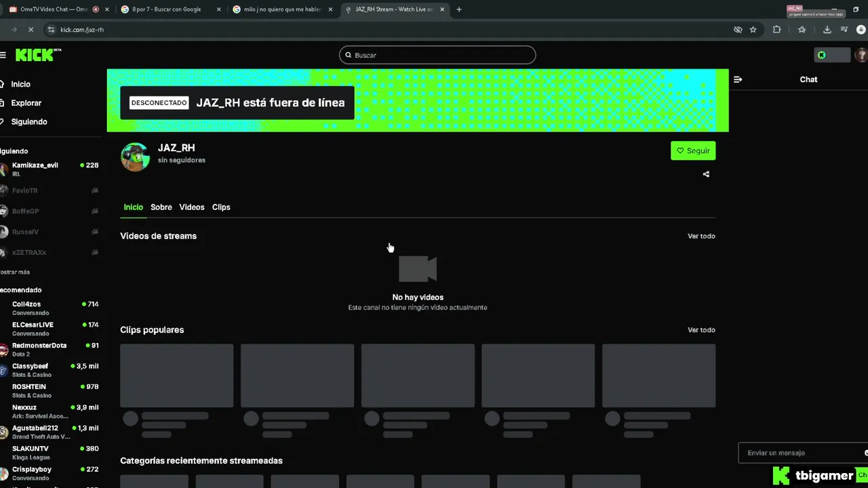This screenshot has width=868, height=488.
Task: Click BoffeGP offline camera icon
Action: pyautogui.click(x=95, y=211)
